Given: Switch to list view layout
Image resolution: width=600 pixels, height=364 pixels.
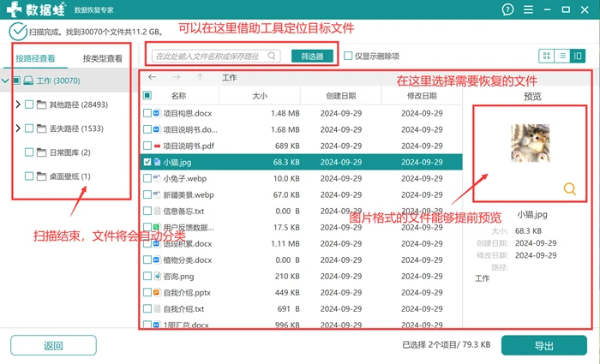Looking at the screenshot, I should point(561,57).
